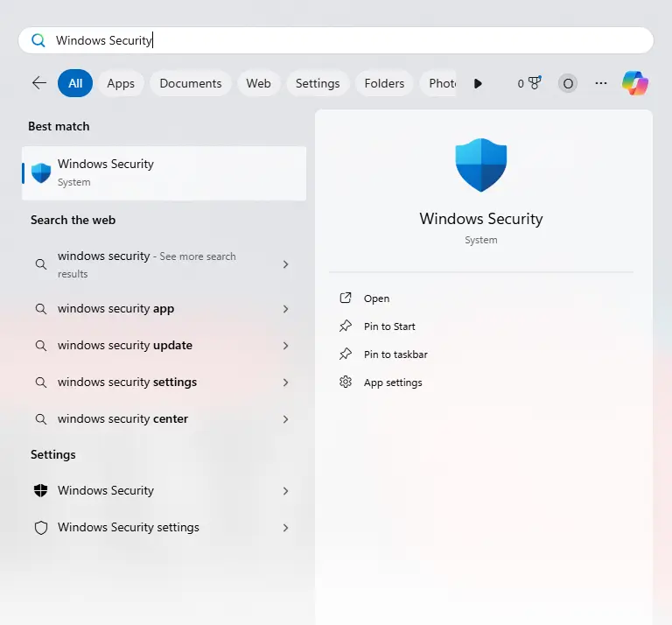Viewport: 672px width, 625px height.
Task: Open the three-dot more options menu
Action: [x=601, y=83]
